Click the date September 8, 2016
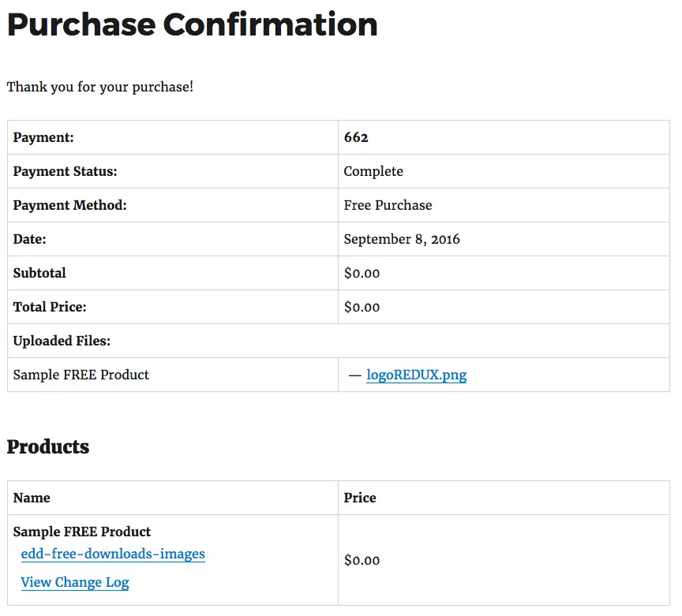The width and height of the screenshot is (682, 616). (402, 239)
